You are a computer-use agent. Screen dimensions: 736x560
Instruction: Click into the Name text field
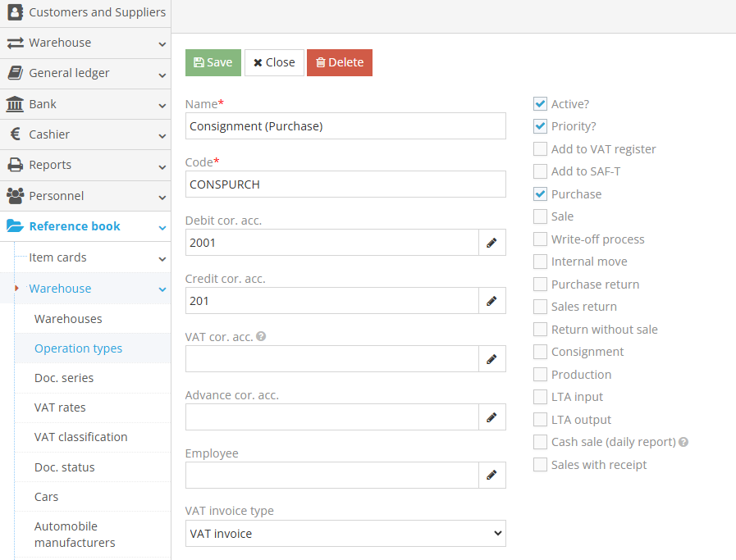[345, 126]
